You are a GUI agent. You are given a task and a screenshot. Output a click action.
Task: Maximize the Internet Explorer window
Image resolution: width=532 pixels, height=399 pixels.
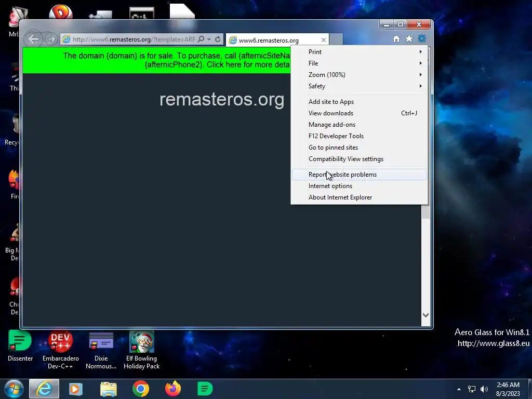[401, 24]
